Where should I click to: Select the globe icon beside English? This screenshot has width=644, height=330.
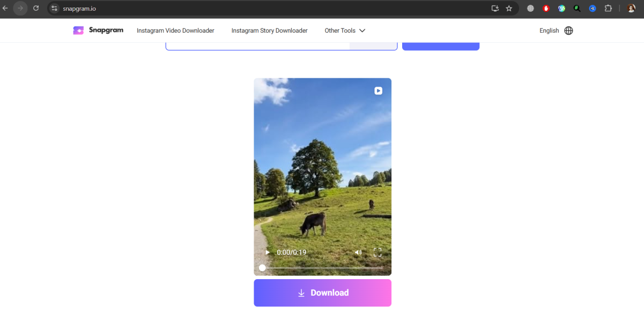coord(568,31)
